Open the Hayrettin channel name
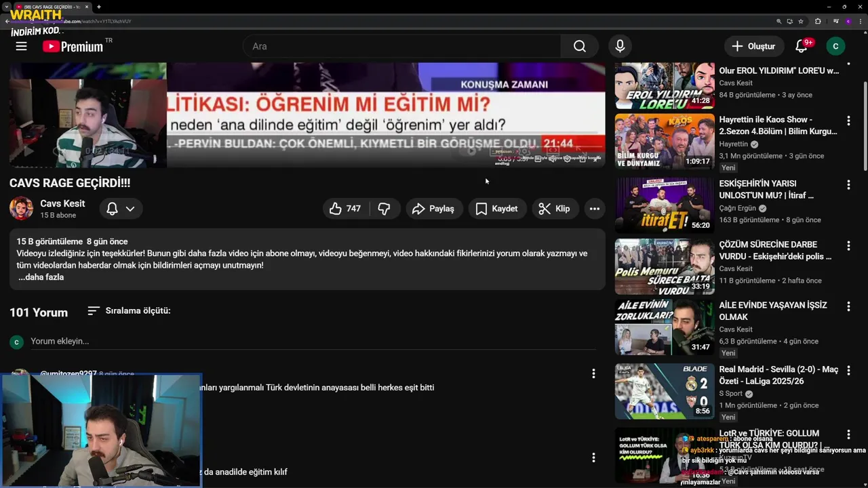The image size is (868, 488). [734, 144]
